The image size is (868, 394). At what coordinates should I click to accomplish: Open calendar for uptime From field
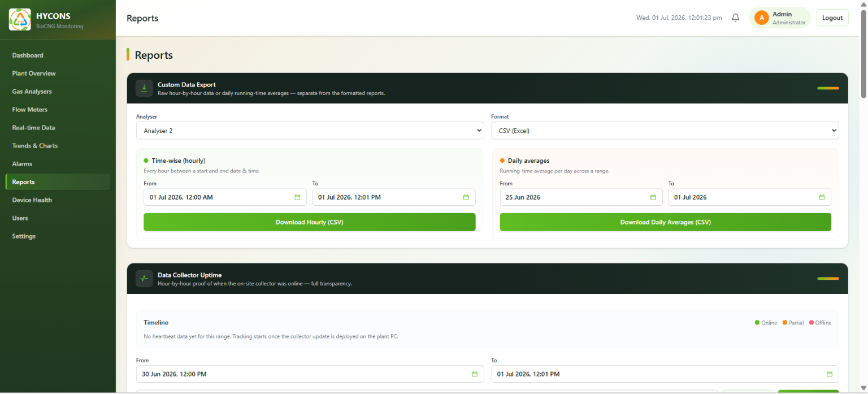[475, 374]
